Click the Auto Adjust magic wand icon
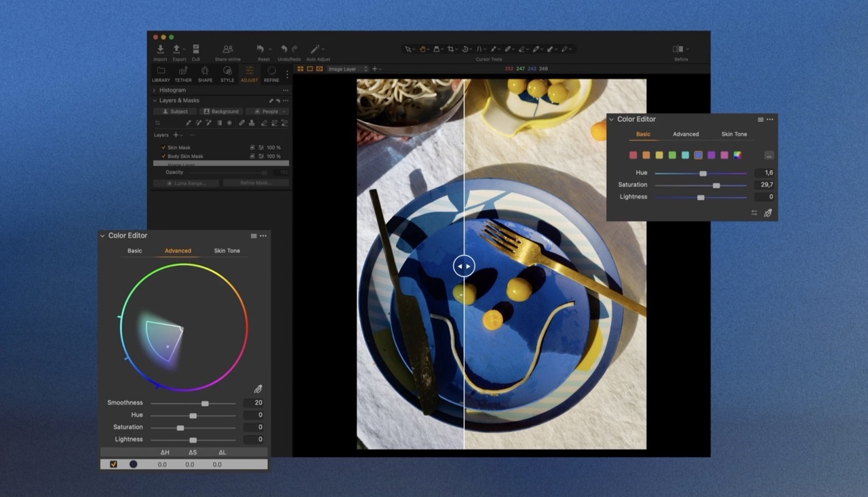This screenshot has height=497, width=868. (315, 49)
